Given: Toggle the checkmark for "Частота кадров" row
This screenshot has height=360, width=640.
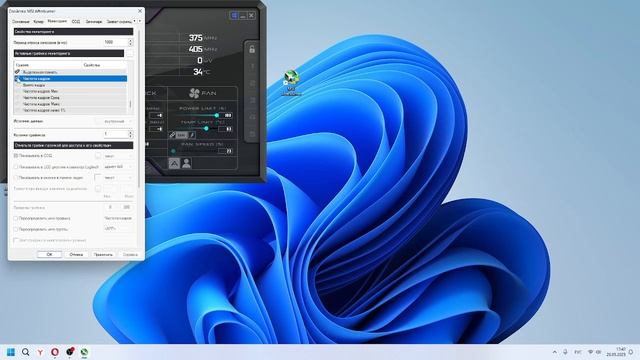Looking at the screenshot, I should point(17,78).
